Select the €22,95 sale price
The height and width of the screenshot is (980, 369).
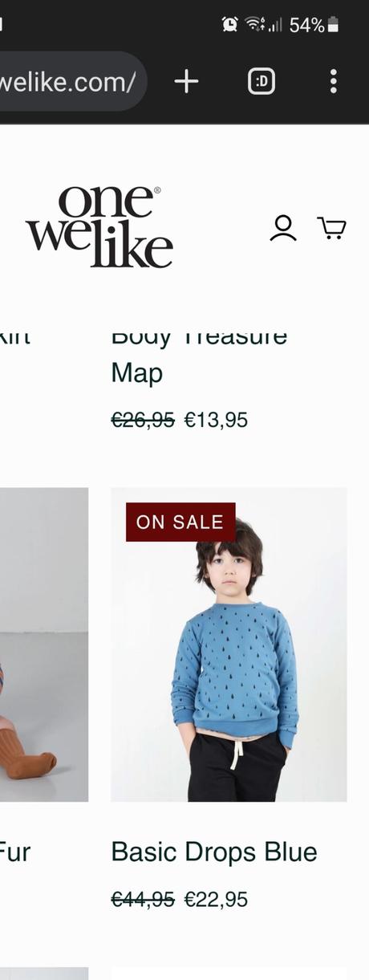coord(216,900)
